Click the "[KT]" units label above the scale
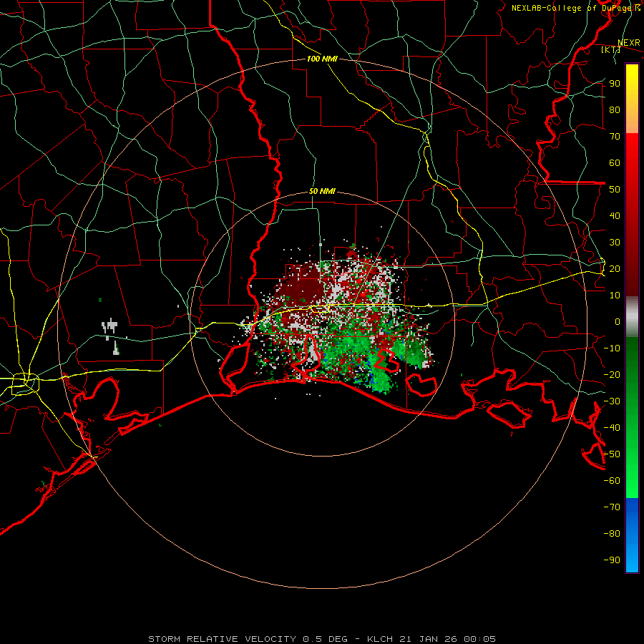The image size is (644, 644). point(610,49)
